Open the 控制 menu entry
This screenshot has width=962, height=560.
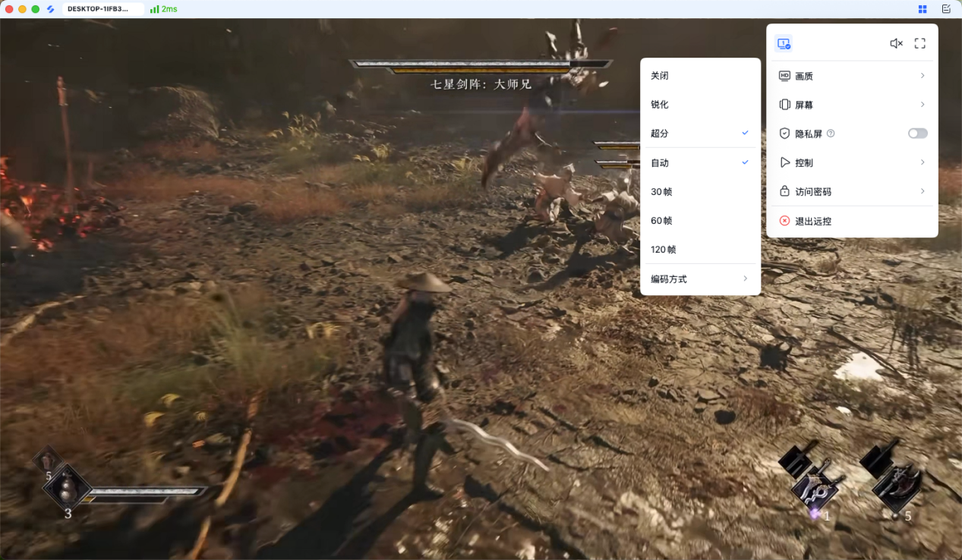tap(852, 162)
